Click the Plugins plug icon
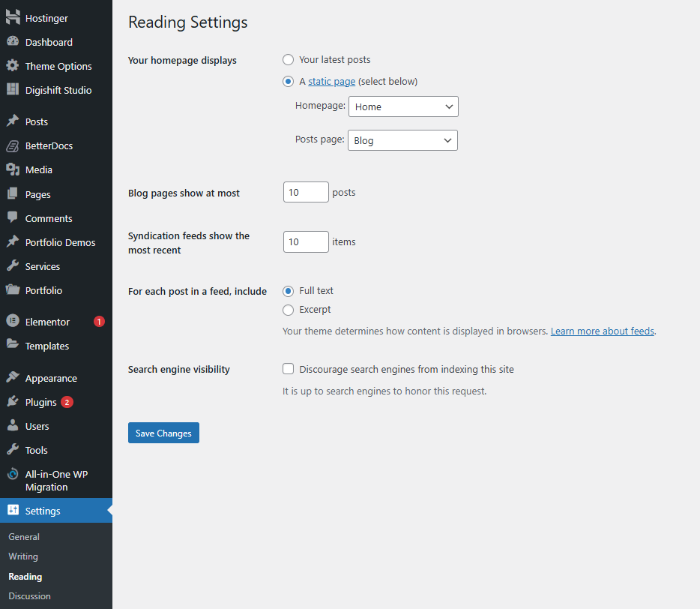The height and width of the screenshot is (609, 700). [x=13, y=402]
